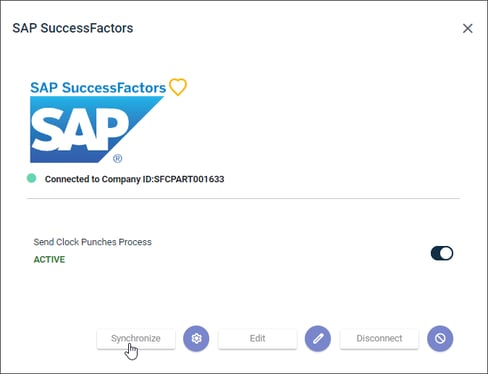Screen dimensions: 488x374
Task: Click the Connected to Company ID text
Action: click(134, 179)
